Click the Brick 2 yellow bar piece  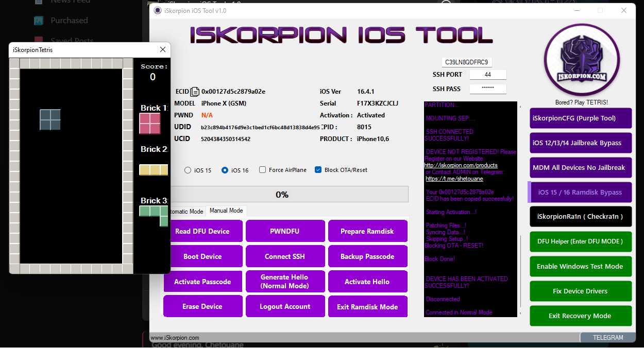154,170
